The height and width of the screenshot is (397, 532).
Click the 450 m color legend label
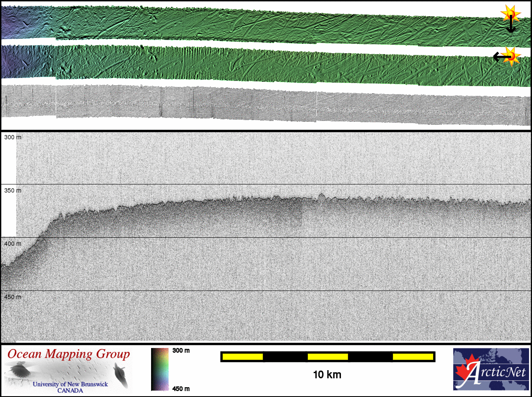point(181,388)
